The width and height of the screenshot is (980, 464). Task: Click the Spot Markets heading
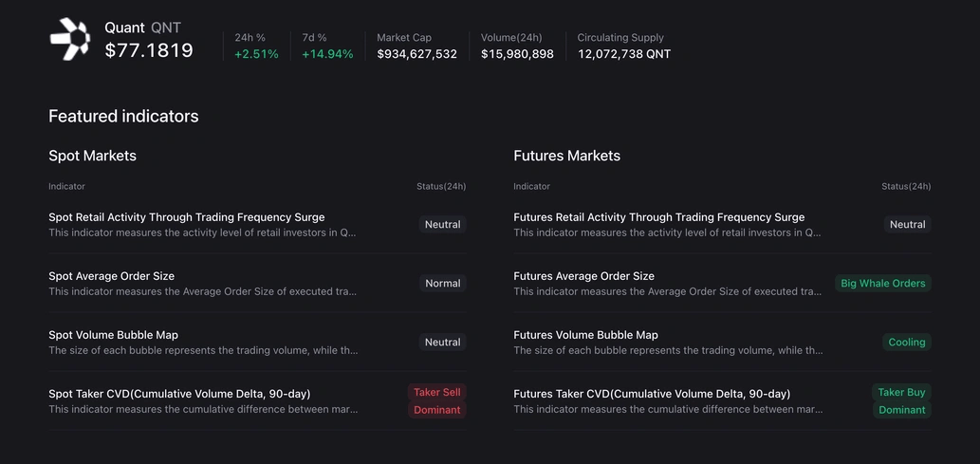click(x=93, y=156)
